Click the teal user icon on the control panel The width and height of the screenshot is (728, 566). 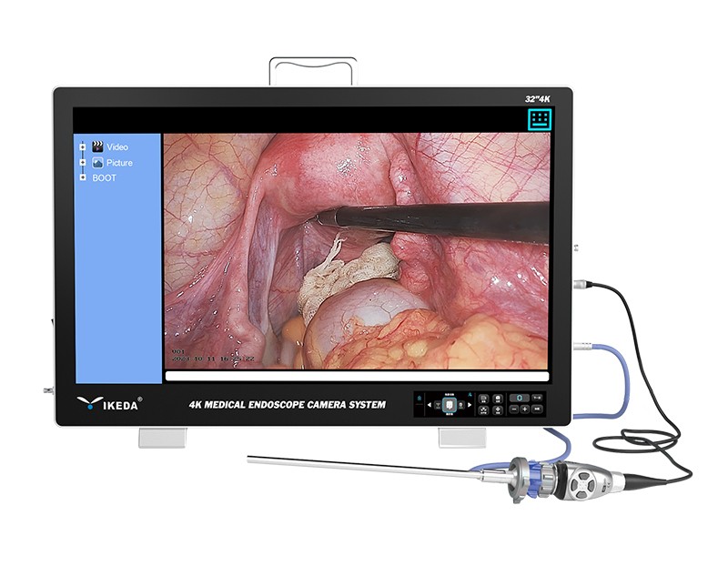(470, 395)
